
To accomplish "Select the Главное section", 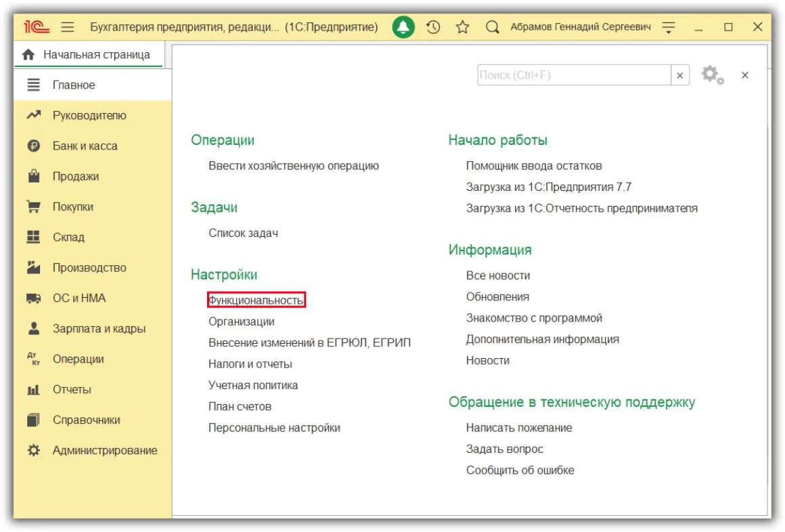I will coord(93,85).
